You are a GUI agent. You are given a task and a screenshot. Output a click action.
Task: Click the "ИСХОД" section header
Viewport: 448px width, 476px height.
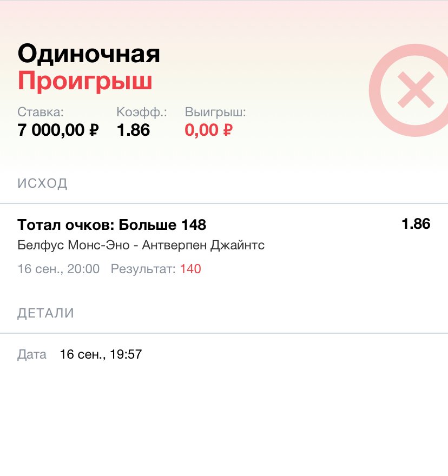pyautogui.click(x=42, y=183)
